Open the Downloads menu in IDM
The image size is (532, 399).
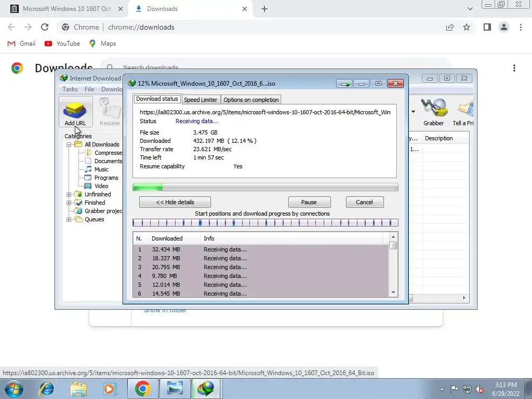point(112,89)
